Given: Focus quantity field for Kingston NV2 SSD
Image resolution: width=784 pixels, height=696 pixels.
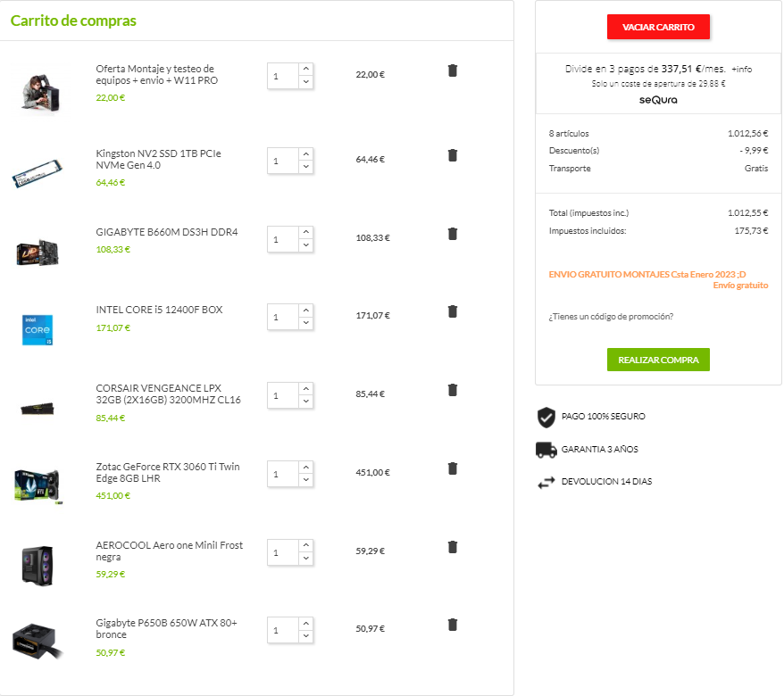Looking at the screenshot, I should 283,161.
